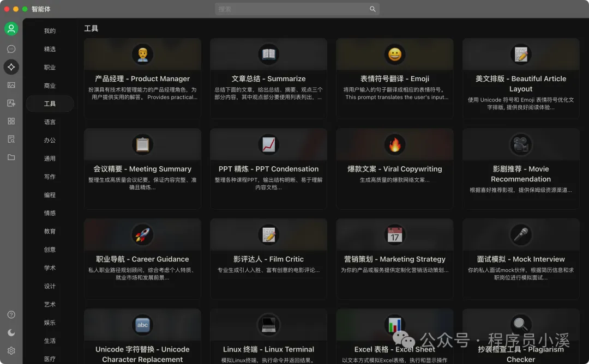Open the grid apps sidebar icon
This screenshot has width=589, height=364.
click(x=11, y=121)
